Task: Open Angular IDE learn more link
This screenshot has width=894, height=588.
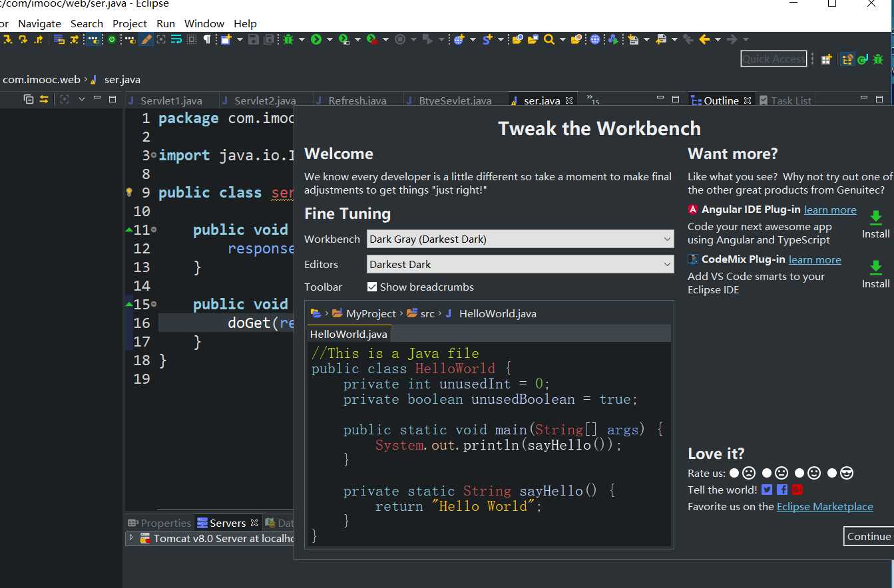Action: pos(830,210)
